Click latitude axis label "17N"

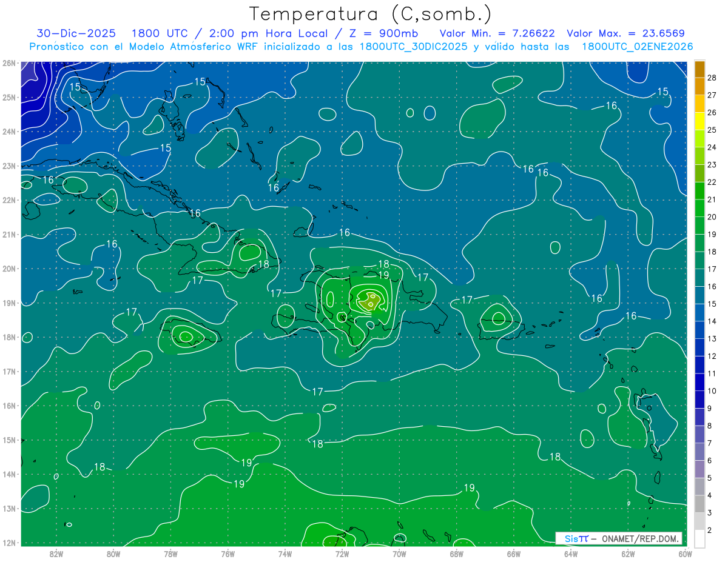pos(8,371)
